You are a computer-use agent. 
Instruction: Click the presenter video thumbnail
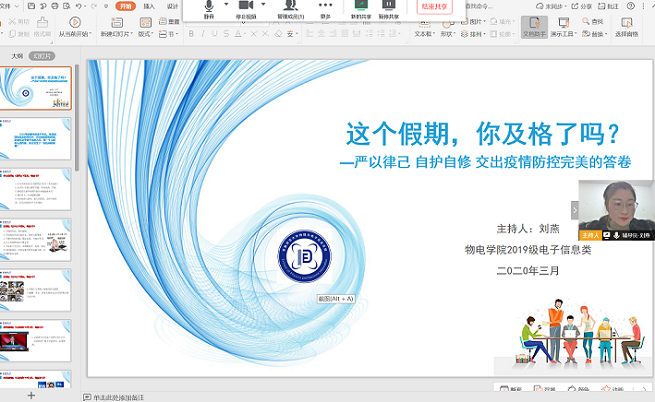[x=616, y=210]
